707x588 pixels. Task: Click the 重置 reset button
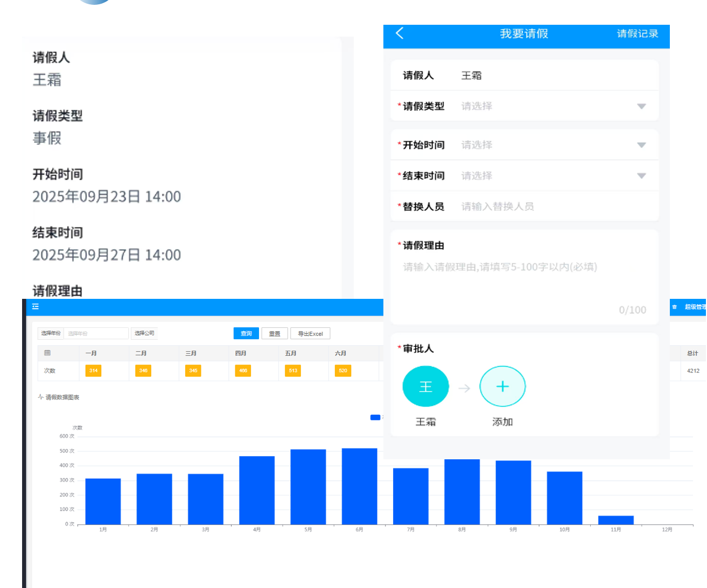tap(275, 333)
